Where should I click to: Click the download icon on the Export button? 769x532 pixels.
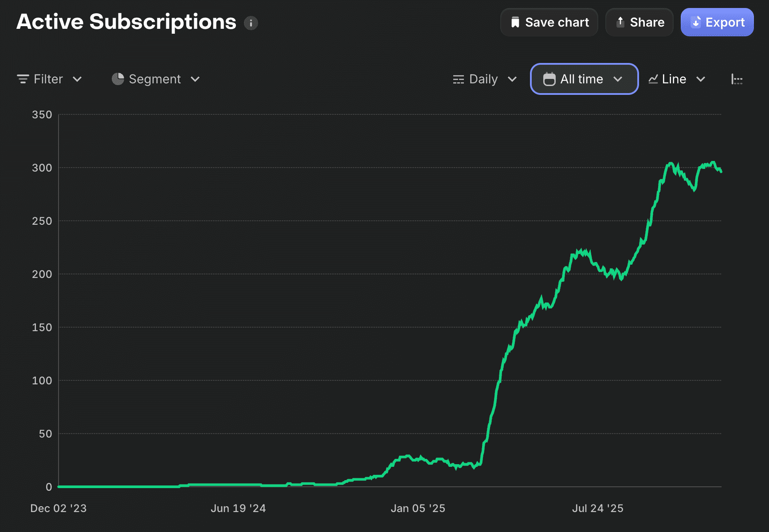696,22
